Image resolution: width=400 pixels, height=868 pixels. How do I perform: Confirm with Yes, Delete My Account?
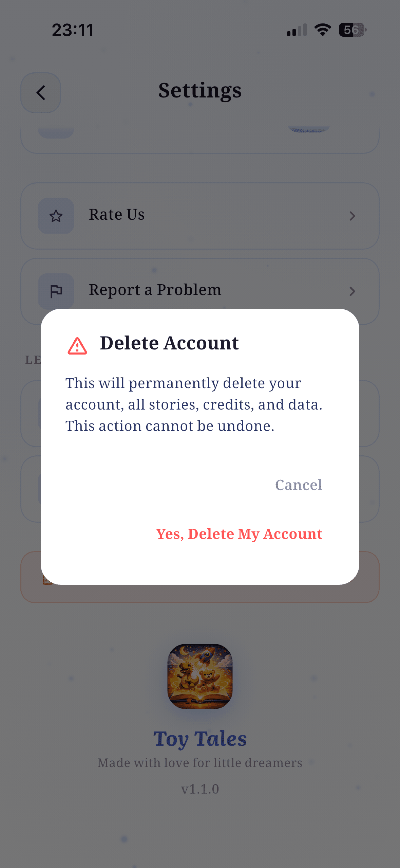(239, 534)
